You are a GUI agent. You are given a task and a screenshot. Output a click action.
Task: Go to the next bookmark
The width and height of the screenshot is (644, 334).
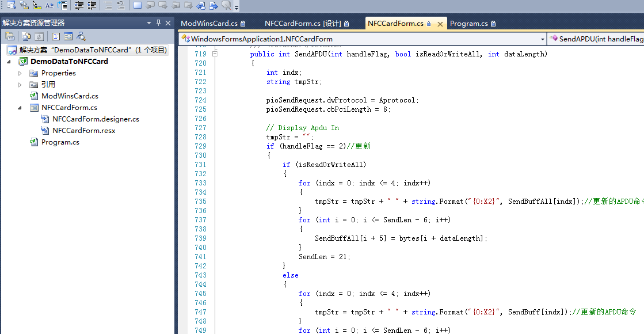coord(163,5)
